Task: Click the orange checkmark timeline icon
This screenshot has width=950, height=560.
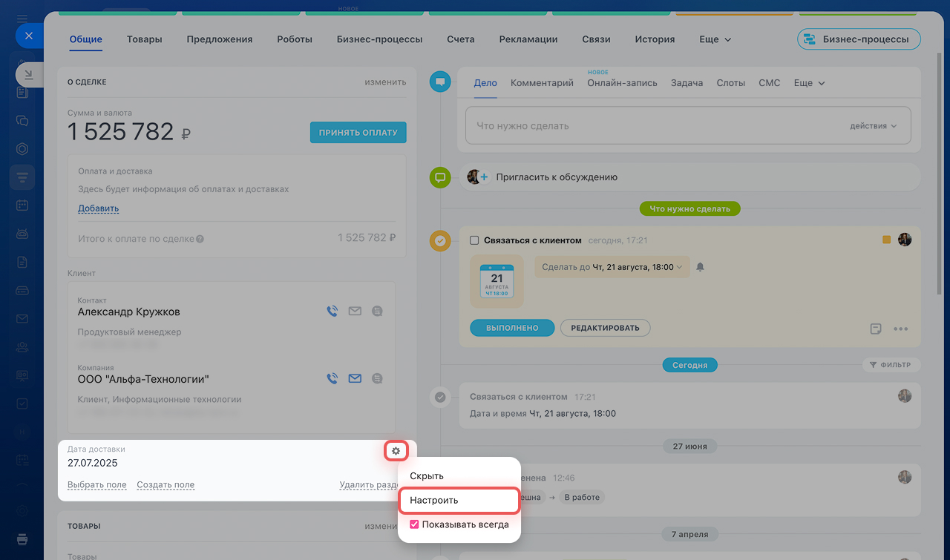Action: coord(440,241)
